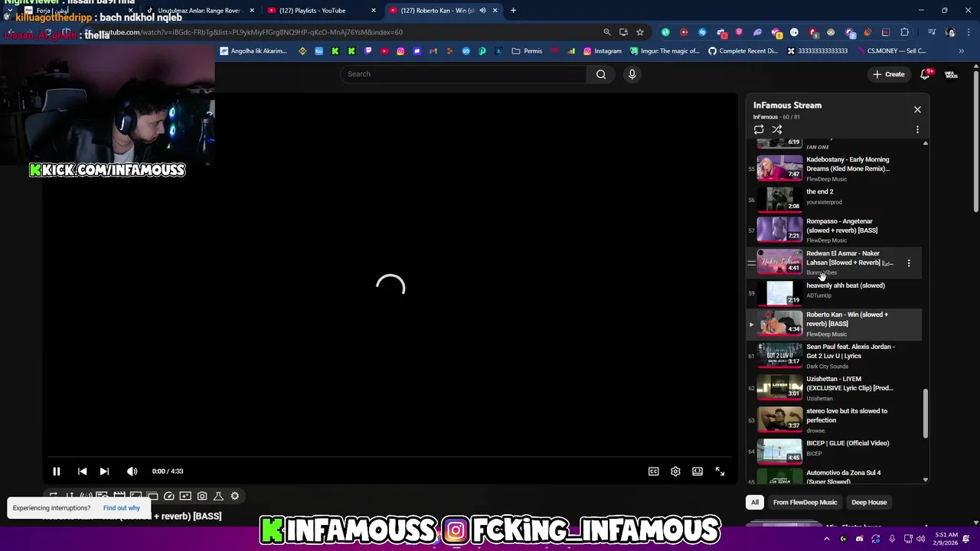Screen dimensions: 980x551
Task: Skip to the next video
Action: click(x=104, y=471)
